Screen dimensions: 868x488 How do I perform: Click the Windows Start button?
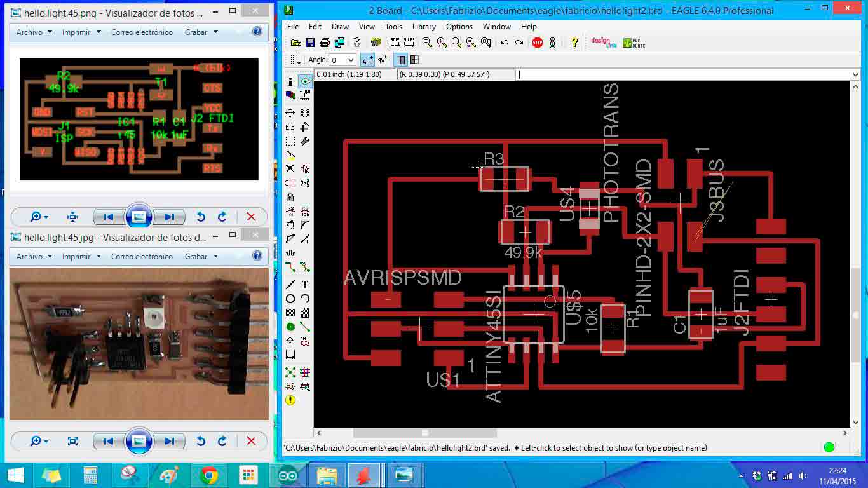pos(16,475)
